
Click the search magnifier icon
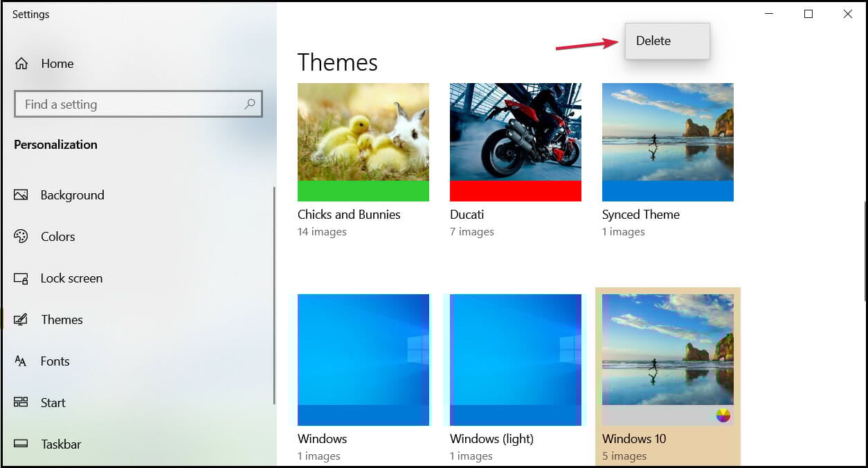(x=250, y=105)
